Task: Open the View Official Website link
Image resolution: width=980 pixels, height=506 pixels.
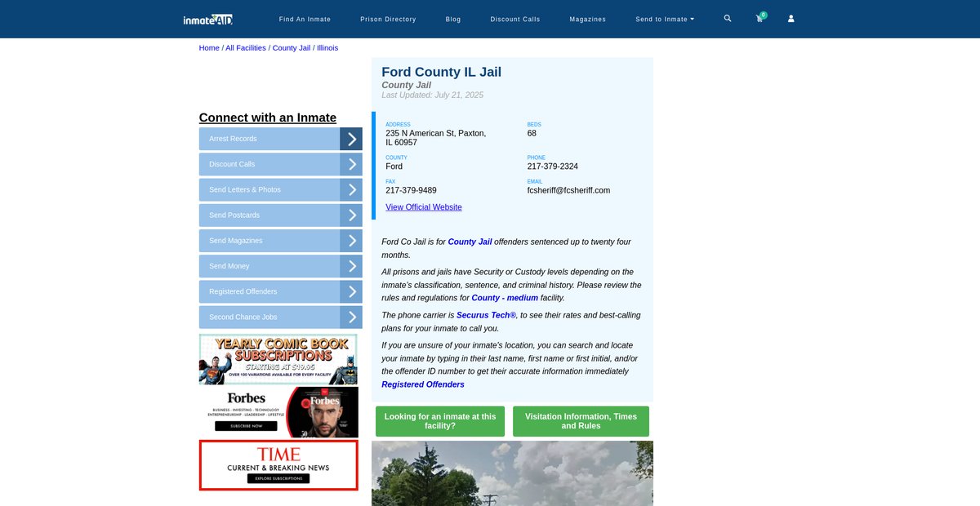Action: click(x=424, y=207)
